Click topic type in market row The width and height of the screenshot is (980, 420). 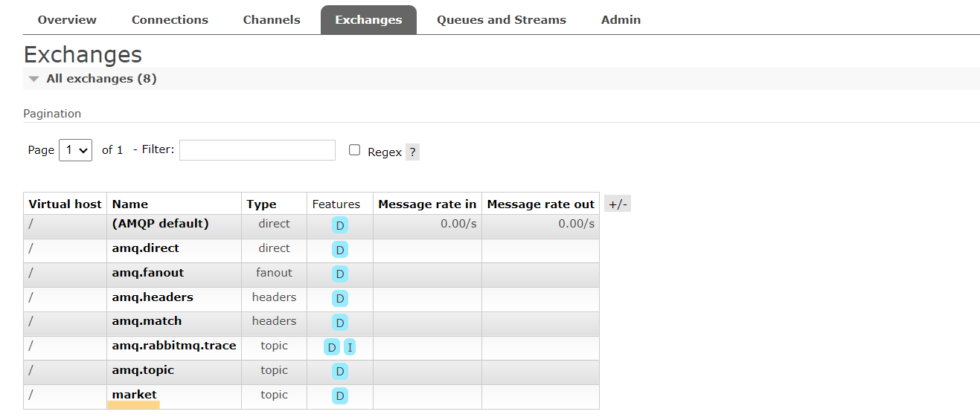tap(274, 395)
